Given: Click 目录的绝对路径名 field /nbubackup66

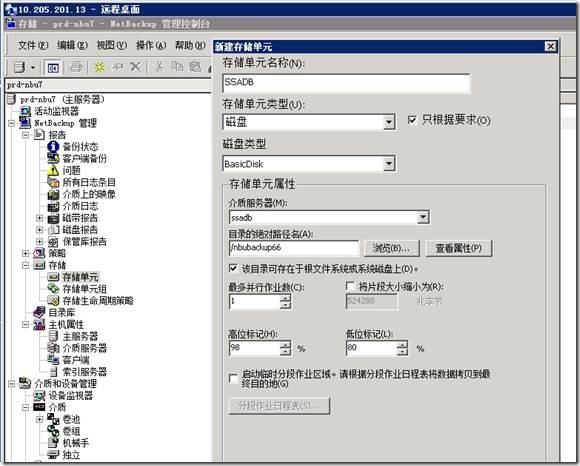Looking at the screenshot, I should pyautogui.click(x=294, y=248).
